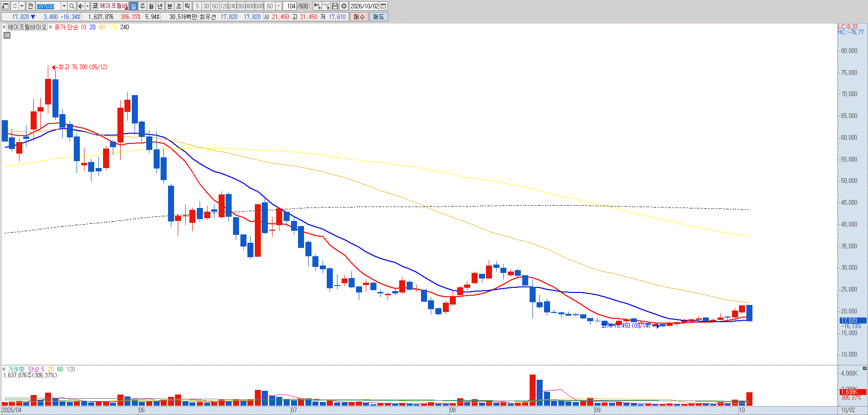
Task: Click the stock code input field 397030
Action: click(x=48, y=6)
